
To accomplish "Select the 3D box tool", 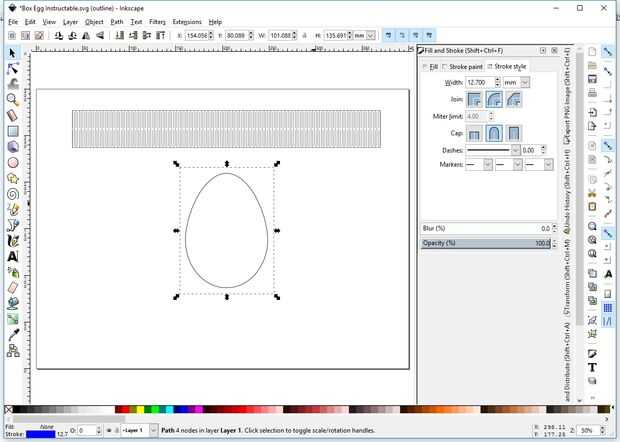I will (13, 147).
